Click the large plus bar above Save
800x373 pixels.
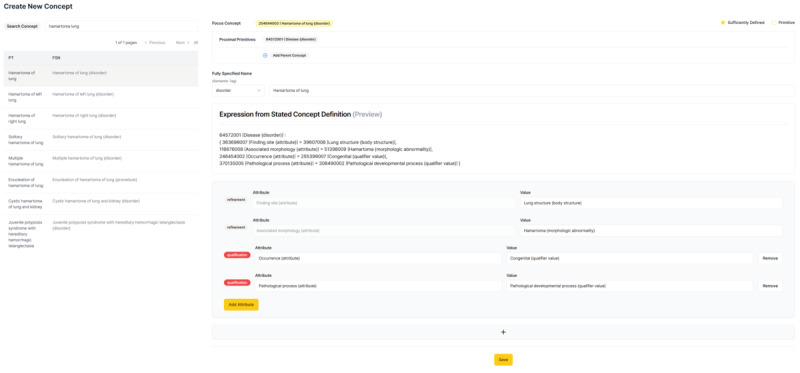(503, 332)
